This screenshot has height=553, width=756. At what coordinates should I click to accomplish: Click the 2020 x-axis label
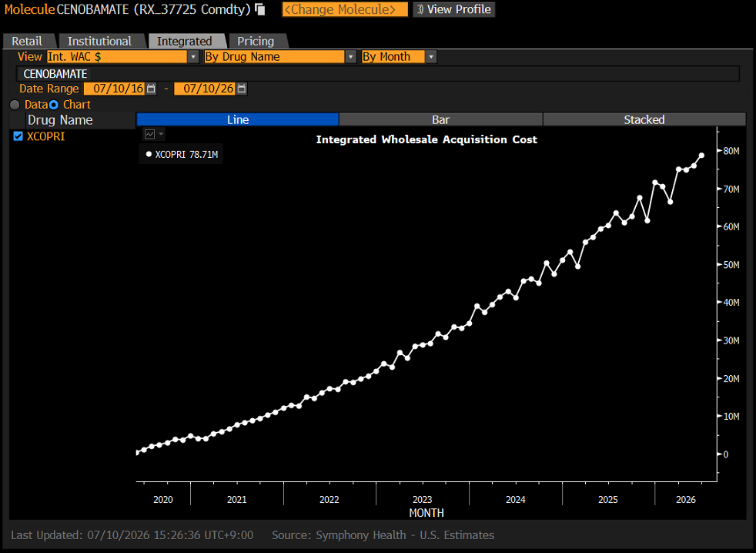point(163,499)
